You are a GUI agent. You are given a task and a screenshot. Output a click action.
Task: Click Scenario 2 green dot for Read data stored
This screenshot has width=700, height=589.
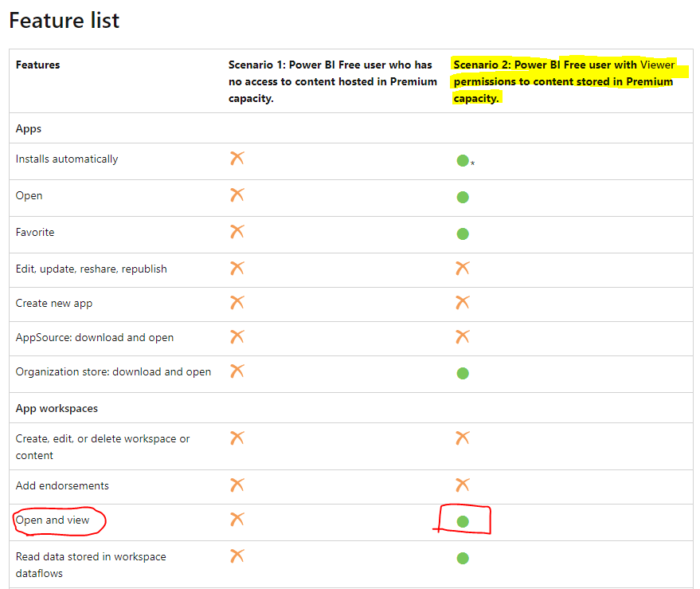[463, 558]
